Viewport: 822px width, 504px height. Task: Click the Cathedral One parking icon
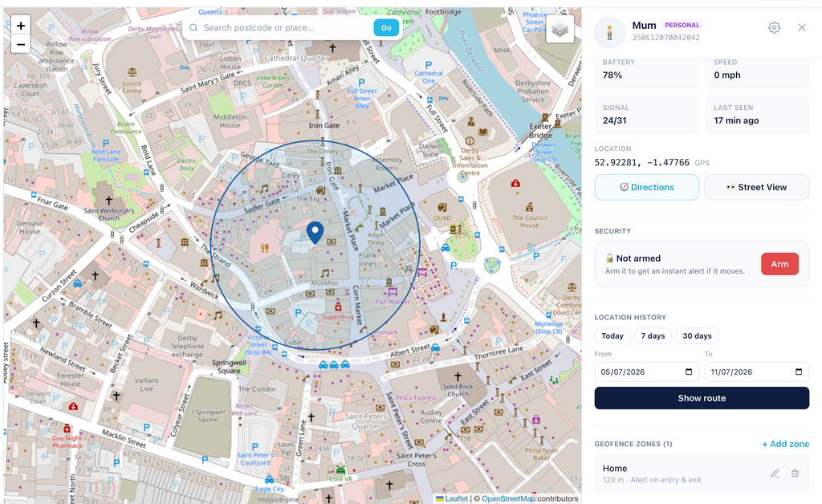coord(429,65)
